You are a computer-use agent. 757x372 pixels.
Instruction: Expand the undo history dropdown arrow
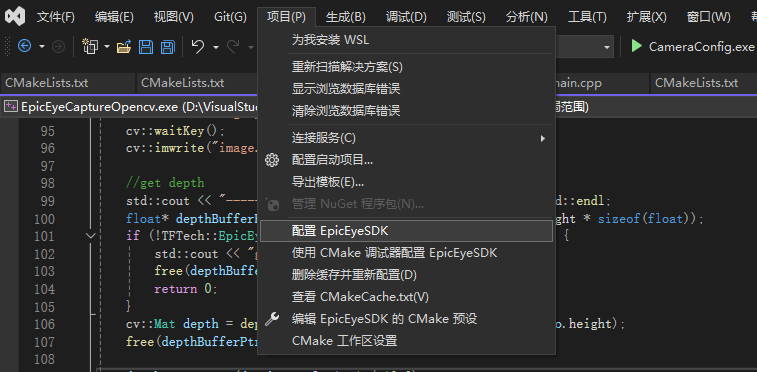(216, 47)
